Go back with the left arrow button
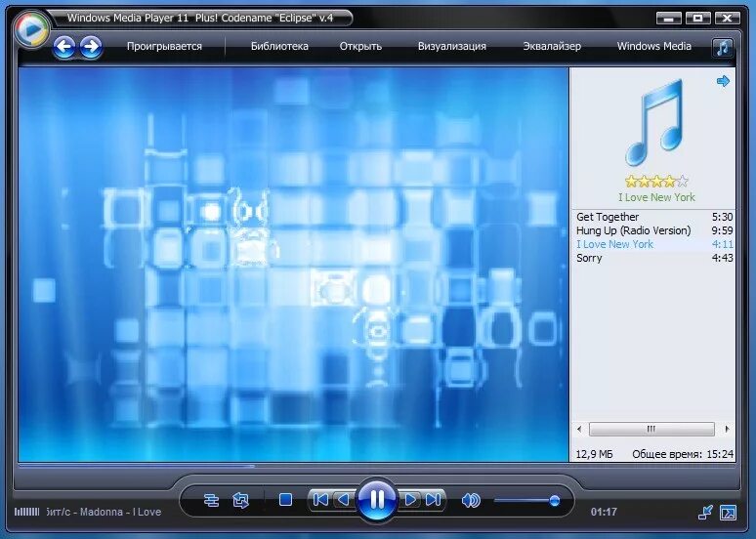This screenshot has width=756, height=539. click(x=64, y=47)
